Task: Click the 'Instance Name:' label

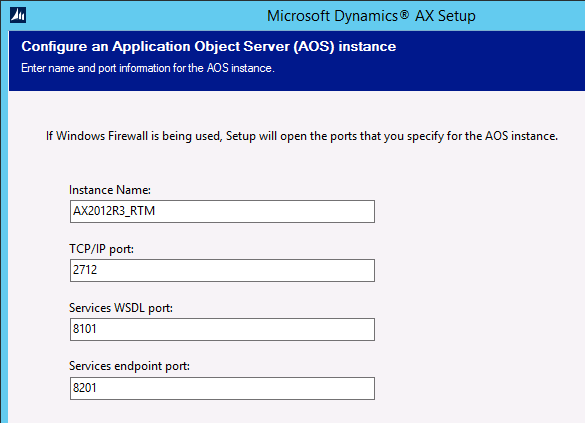Action: point(110,190)
